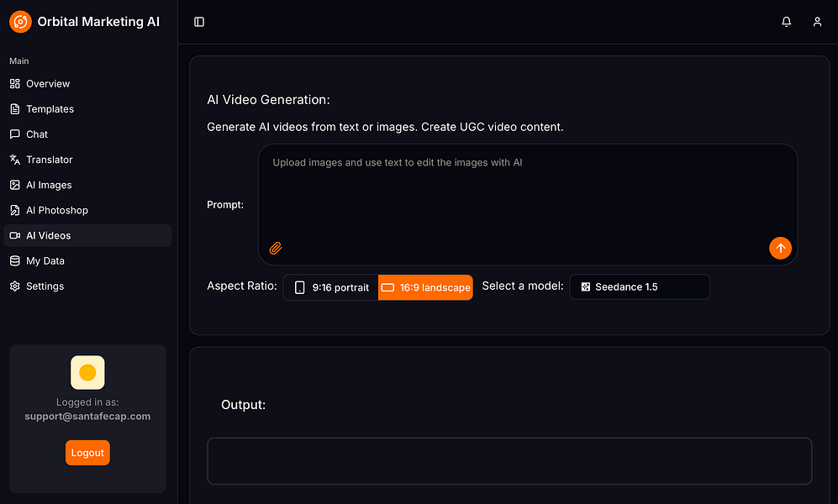Viewport: 838px width, 504px height.
Task: Click the AI Images picture icon
Action: click(x=15, y=185)
